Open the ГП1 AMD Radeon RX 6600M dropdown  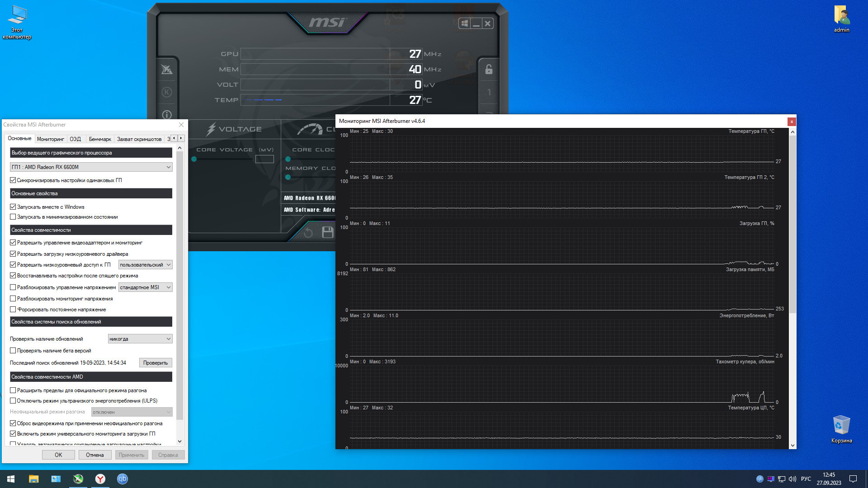(91, 167)
